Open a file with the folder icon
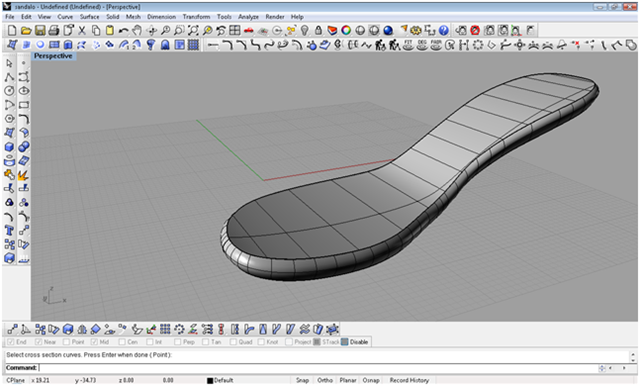640x386 pixels. [x=26, y=30]
